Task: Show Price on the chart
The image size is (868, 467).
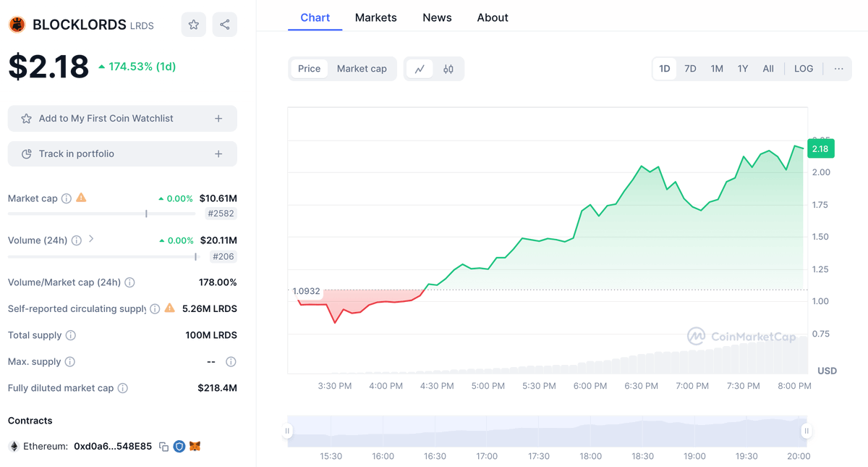Action: pyautogui.click(x=309, y=69)
